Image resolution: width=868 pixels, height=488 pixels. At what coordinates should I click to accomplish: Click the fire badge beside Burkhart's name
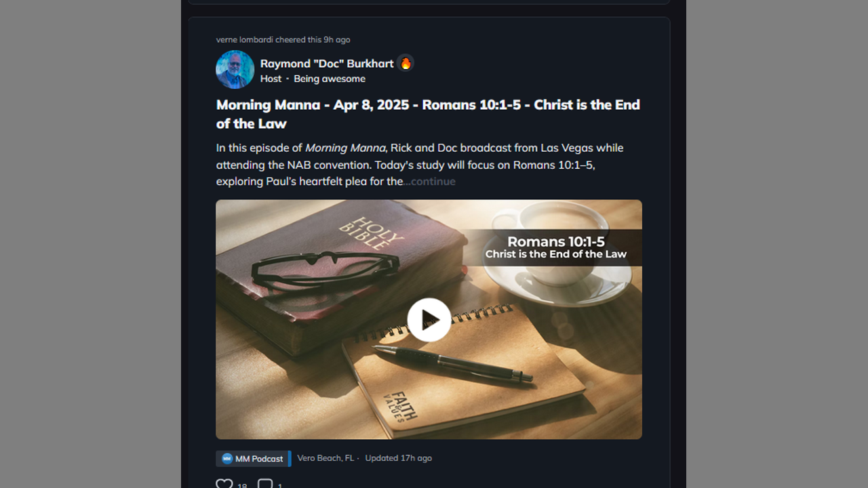406,63
